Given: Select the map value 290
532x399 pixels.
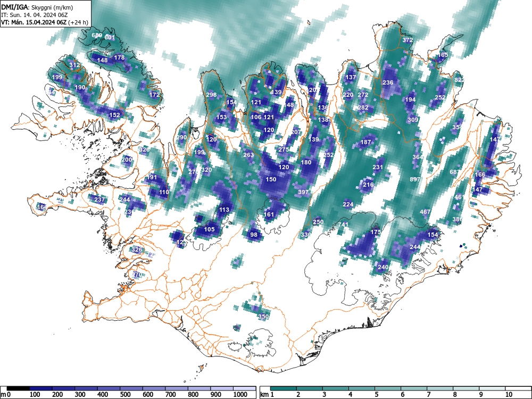Looking at the screenshot, I should click(181, 137).
